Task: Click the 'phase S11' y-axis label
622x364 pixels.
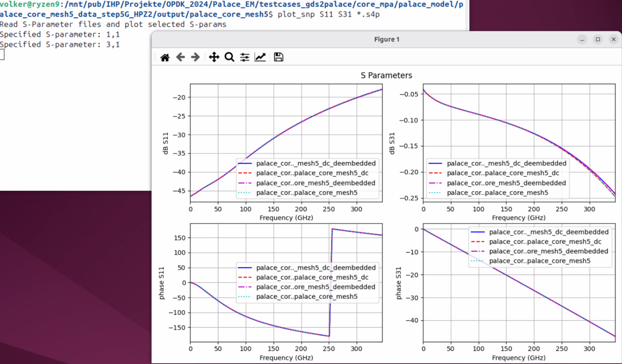Action: pyautogui.click(x=162, y=282)
